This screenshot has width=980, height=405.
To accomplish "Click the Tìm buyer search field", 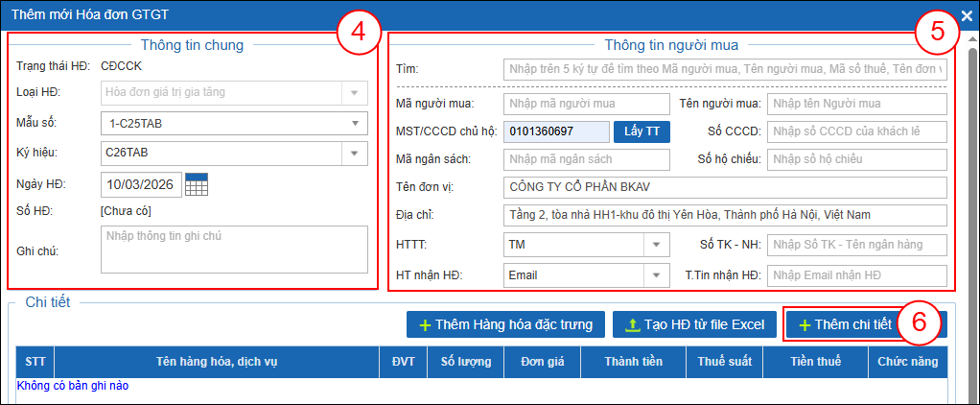I will coord(724,69).
